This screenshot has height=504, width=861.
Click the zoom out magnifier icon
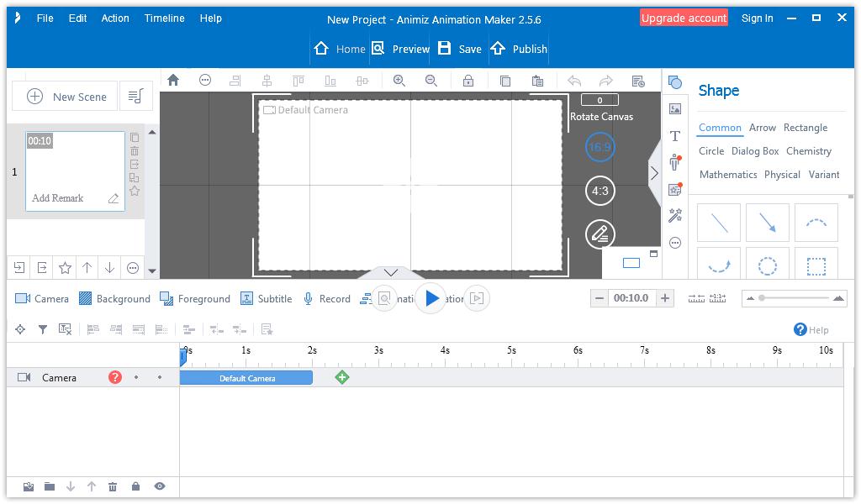[431, 81]
